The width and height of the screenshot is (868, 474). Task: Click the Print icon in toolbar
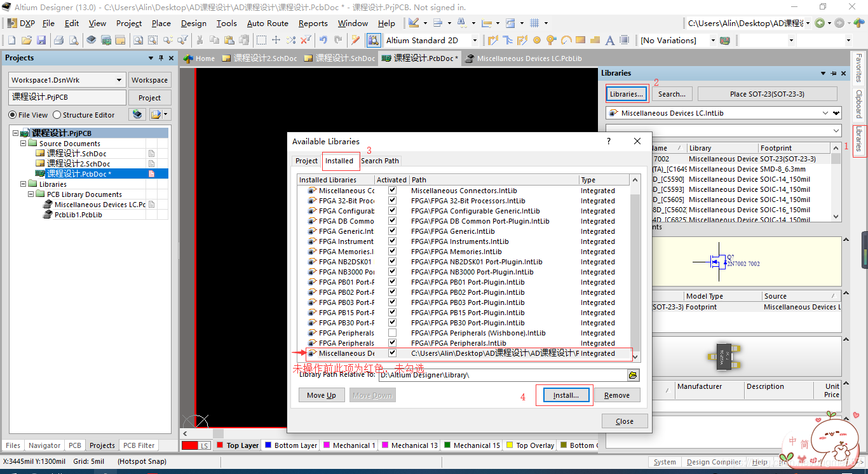click(x=58, y=40)
